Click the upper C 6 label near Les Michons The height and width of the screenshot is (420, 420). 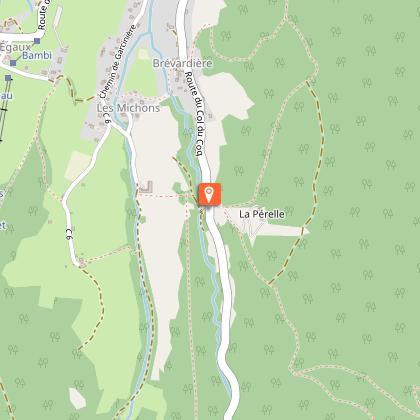(107, 118)
